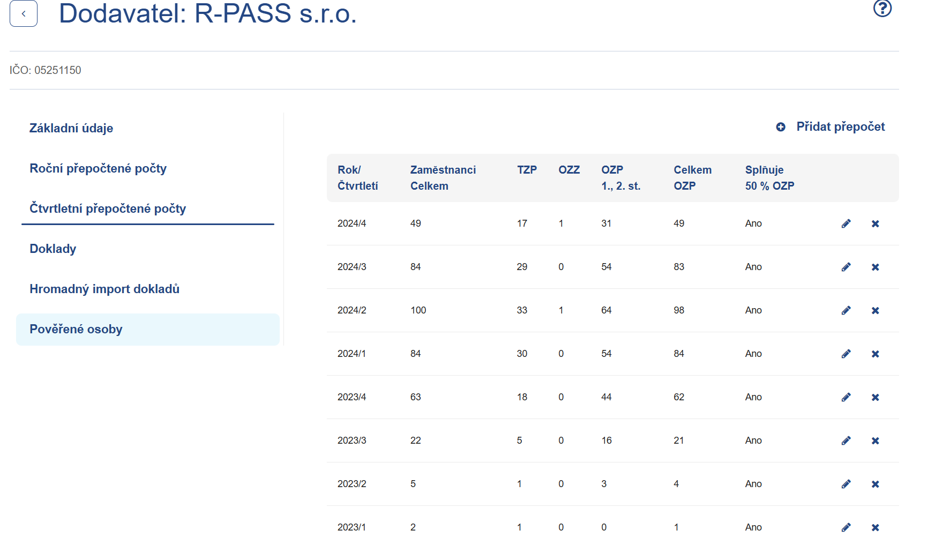
Task: Click the plus icon beside Přidat přepočet
Action: point(781,127)
